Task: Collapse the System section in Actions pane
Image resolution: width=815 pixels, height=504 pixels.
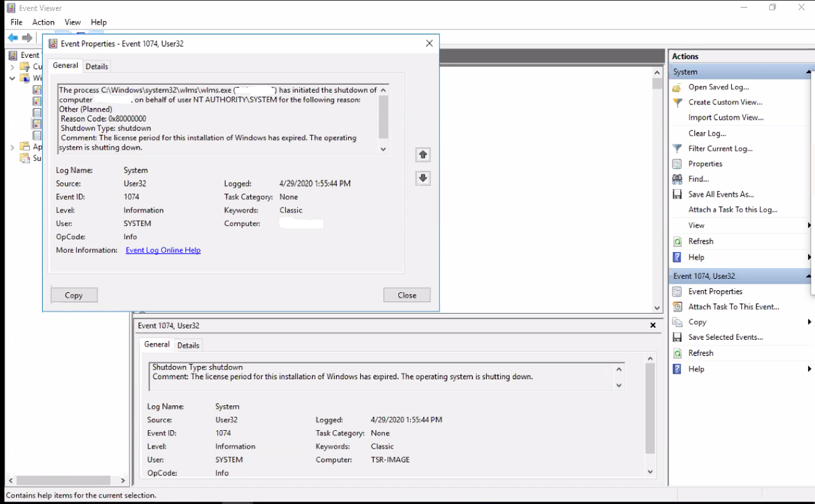Action: point(809,72)
